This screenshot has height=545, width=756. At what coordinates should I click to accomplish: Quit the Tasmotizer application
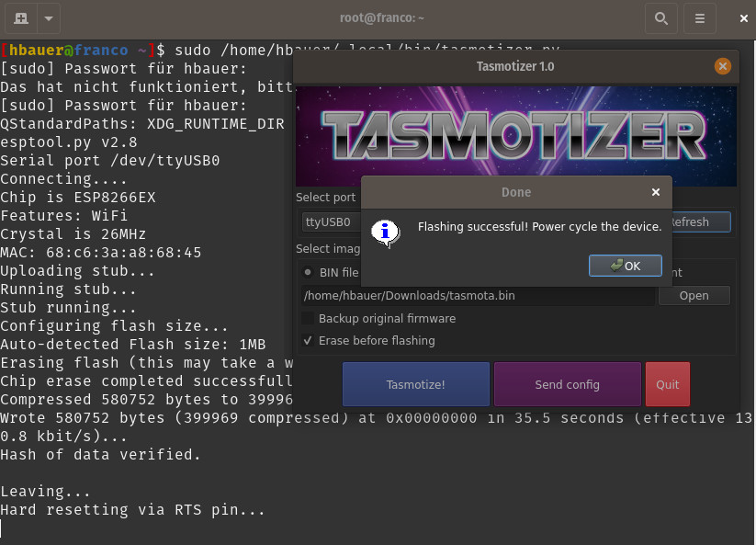point(667,384)
